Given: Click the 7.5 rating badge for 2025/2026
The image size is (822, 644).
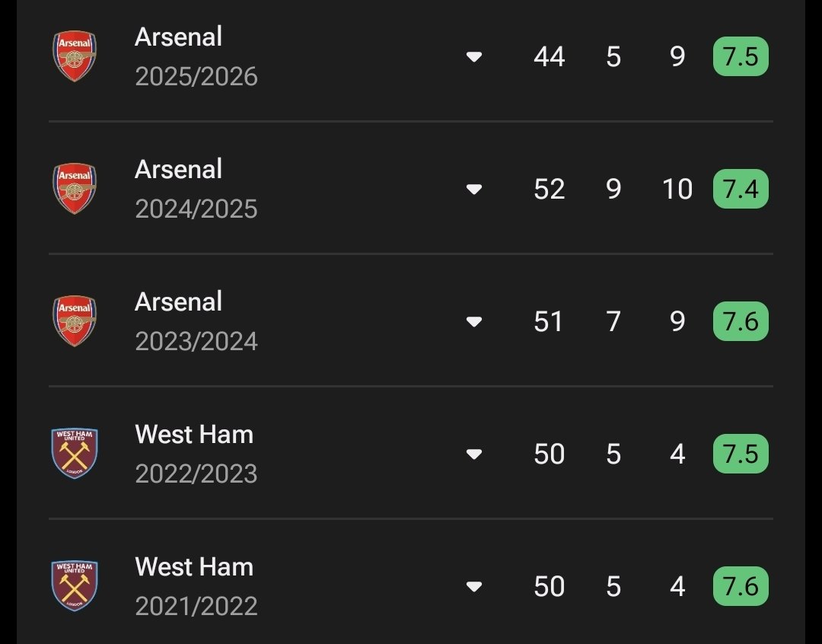Looking at the screenshot, I should (x=741, y=57).
